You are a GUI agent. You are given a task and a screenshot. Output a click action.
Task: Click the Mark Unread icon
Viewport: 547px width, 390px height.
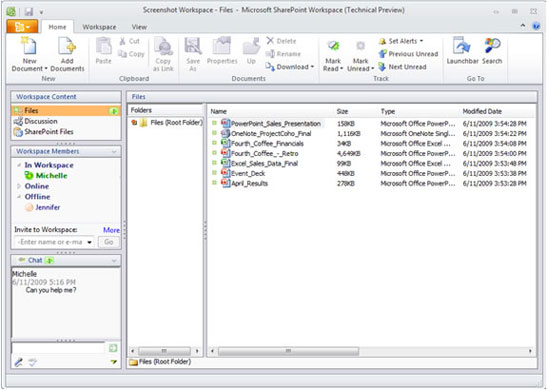click(x=360, y=47)
